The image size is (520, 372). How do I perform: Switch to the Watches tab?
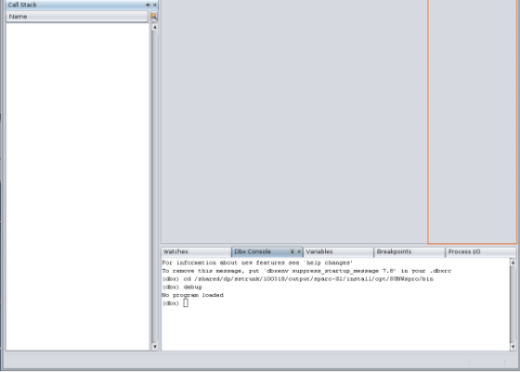(x=196, y=252)
